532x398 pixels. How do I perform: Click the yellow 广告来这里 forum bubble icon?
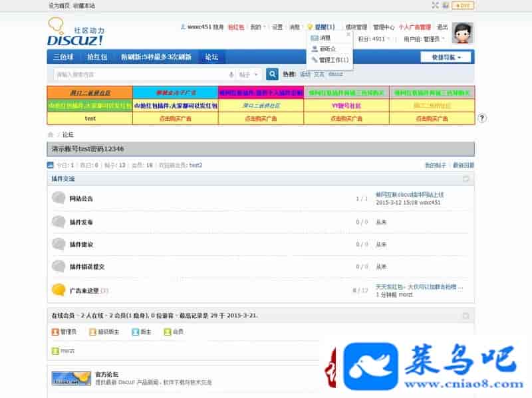pos(59,290)
